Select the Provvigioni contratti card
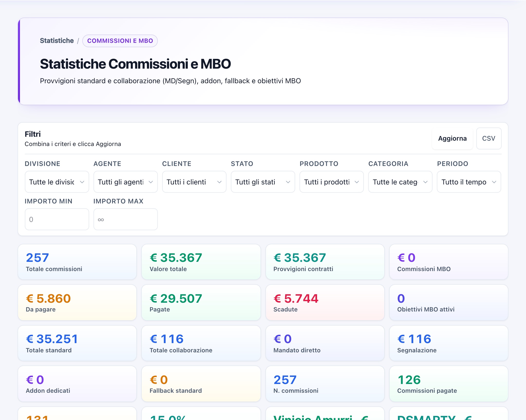Viewport: 526px width, 420px height. pos(325,262)
